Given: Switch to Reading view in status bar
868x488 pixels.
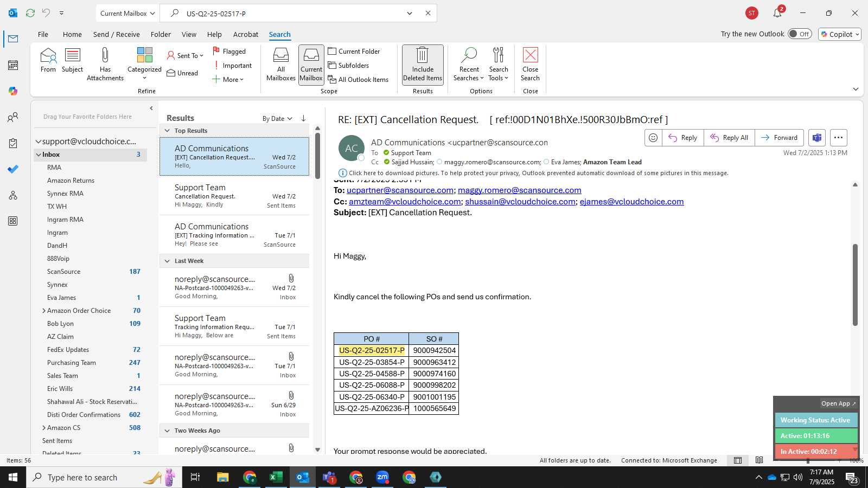Looking at the screenshot, I should [x=759, y=460].
